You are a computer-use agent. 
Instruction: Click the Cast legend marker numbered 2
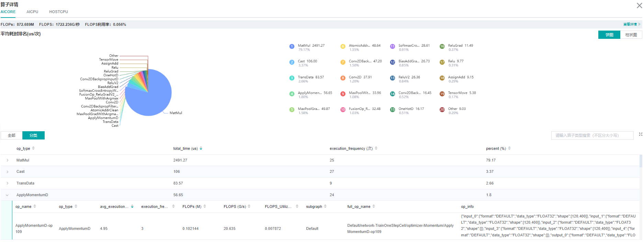(292, 62)
